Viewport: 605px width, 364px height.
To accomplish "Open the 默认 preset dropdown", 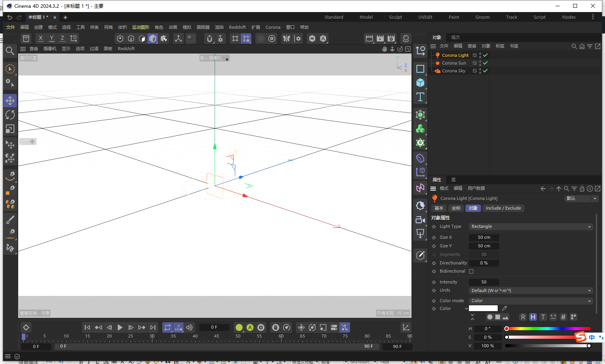I will [581, 198].
